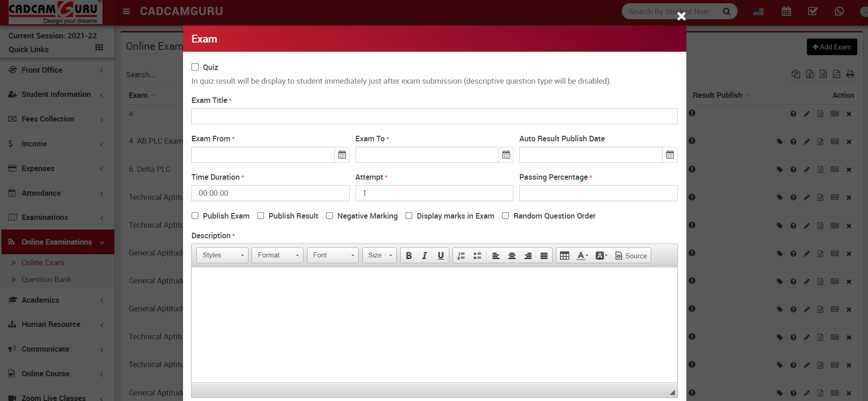Enable the Quiz checkbox
This screenshot has width=868, height=401.
(195, 67)
